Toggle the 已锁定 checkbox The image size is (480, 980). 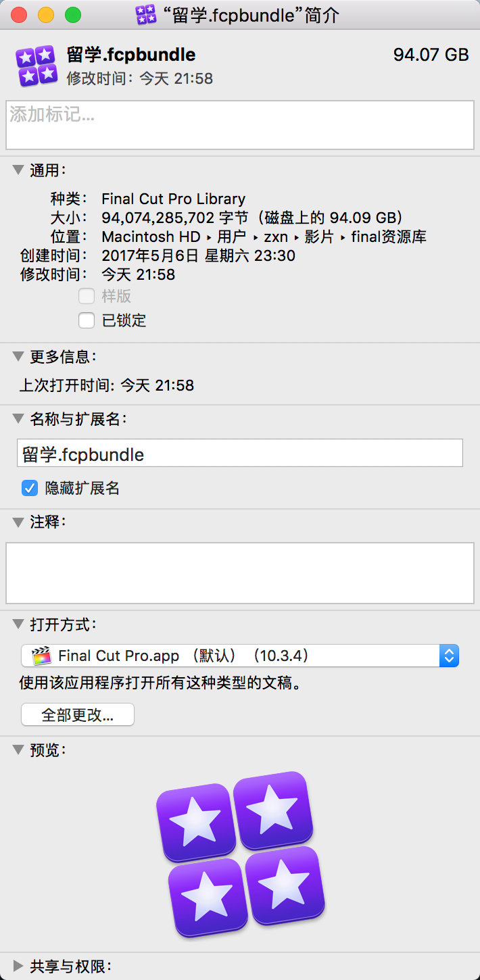click(87, 320)
